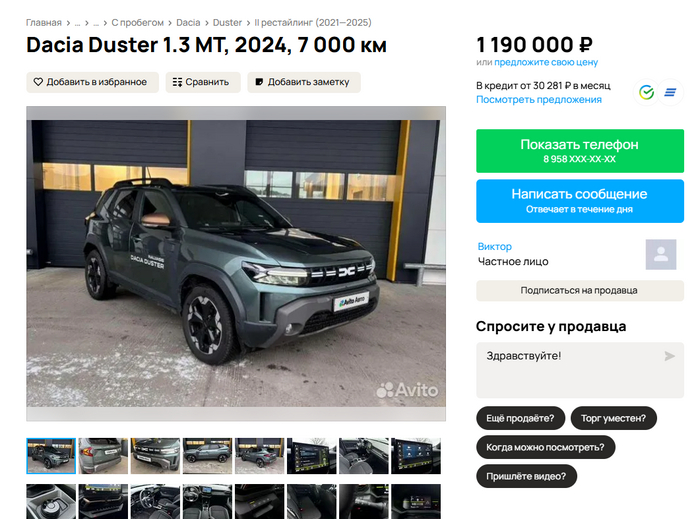Click the Показать телефон green button
Viewport: 700px width, 519px height.
(580, 151)
